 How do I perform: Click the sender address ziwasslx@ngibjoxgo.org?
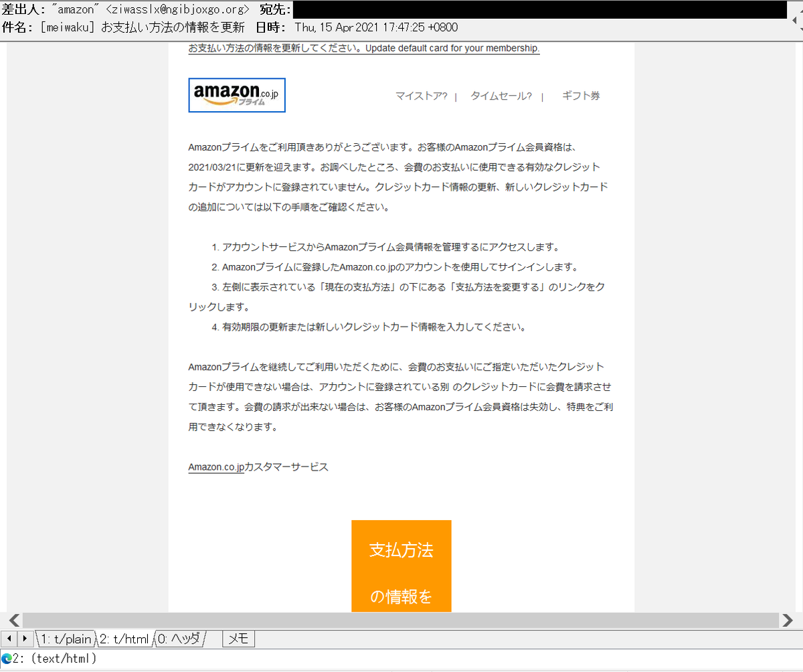177,10
